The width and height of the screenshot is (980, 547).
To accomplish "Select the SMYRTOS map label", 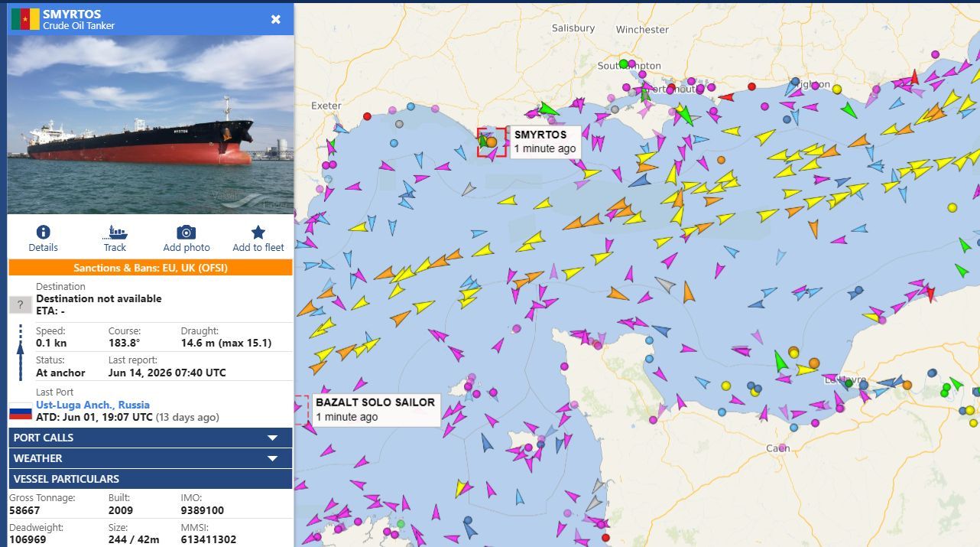I will 544,142.
